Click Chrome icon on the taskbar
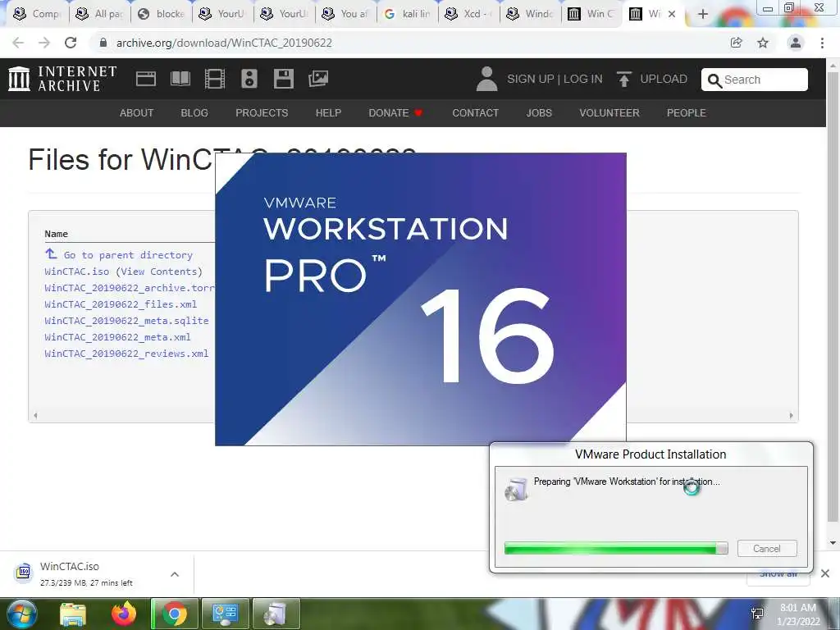The image size is (840, 630). 175,614
